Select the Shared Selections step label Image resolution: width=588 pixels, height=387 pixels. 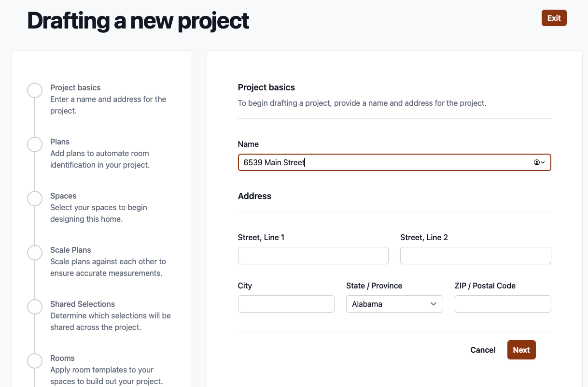click(83, 304)
